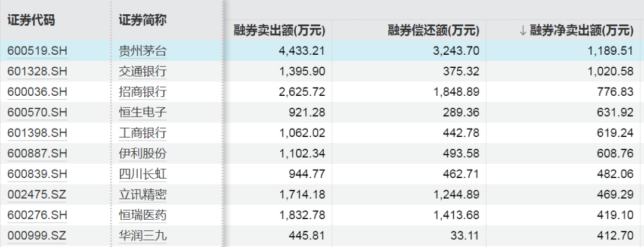The image size is (644, 247).
Task: Click the value 462.71 in 四川长虹 row
Action: point(461,174)
